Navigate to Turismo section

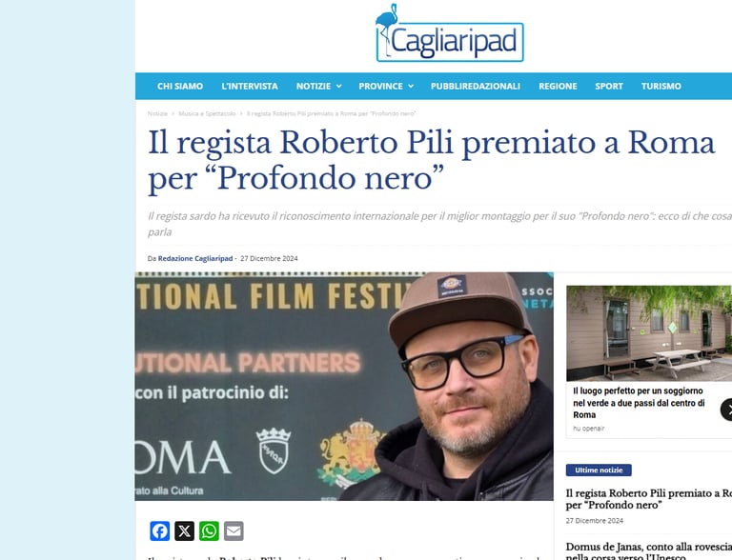[661, 87]
